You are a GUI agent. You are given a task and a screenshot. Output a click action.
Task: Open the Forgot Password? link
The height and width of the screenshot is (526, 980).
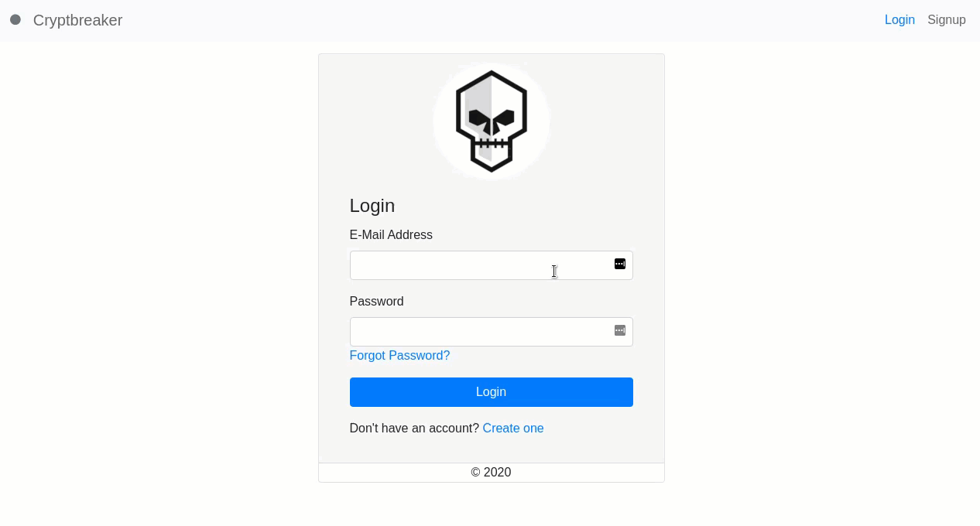pyautogui.click(x=399, y=356)
